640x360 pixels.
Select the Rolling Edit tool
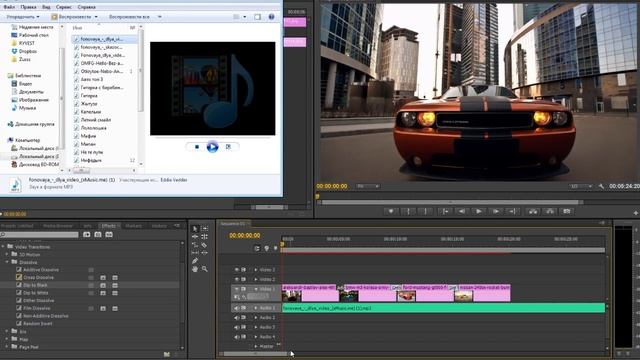[204, 237]
